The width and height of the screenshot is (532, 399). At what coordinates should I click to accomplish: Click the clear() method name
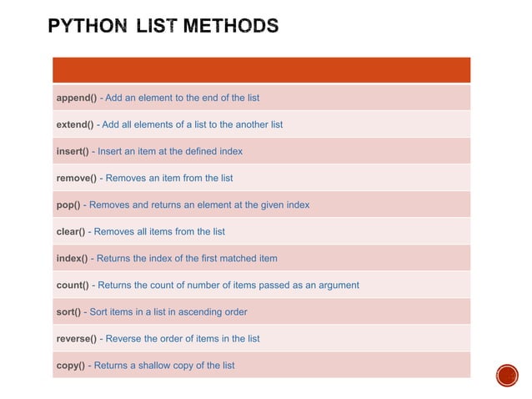click(x=71, y=231)
